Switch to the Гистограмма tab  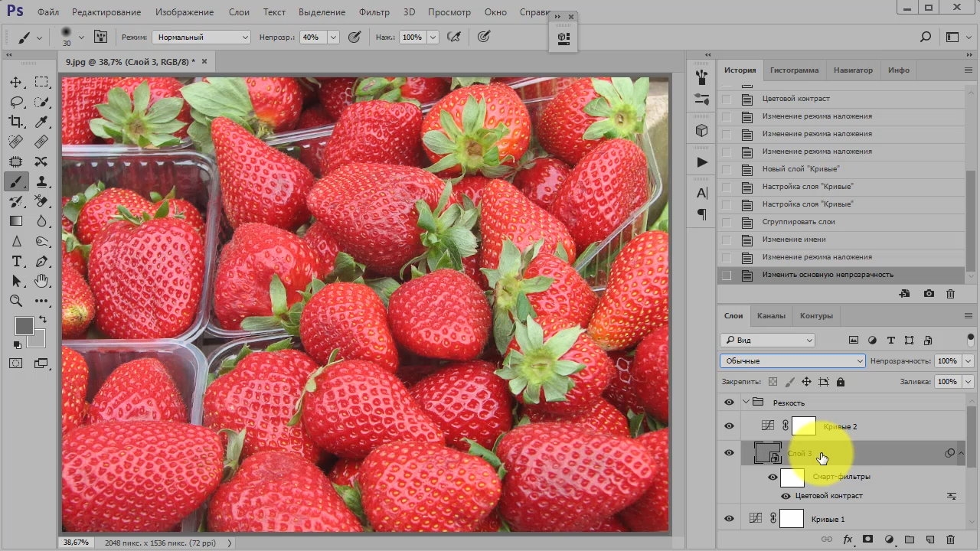pos(794,70)
